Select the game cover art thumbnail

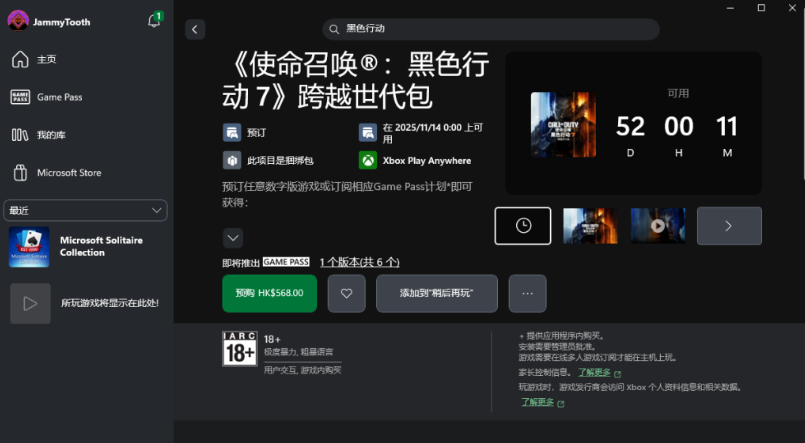point(590,226)
